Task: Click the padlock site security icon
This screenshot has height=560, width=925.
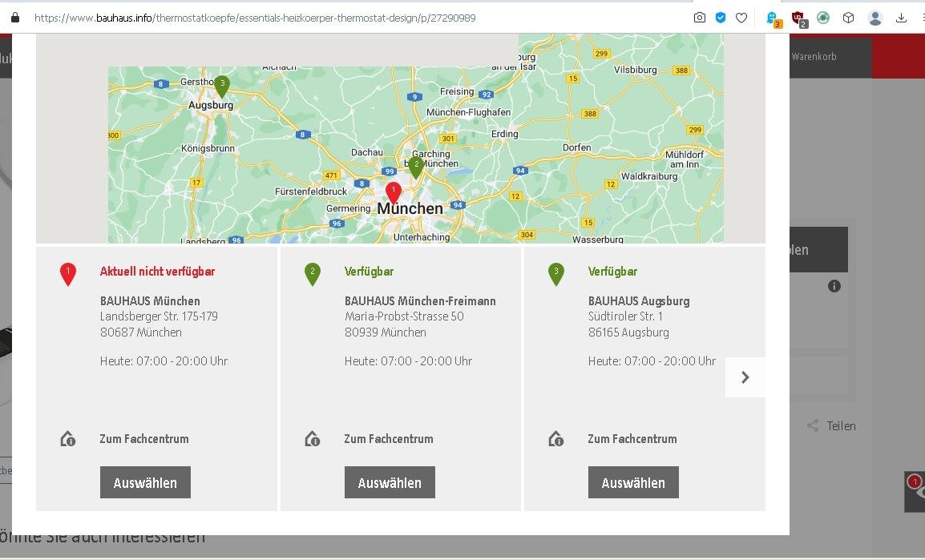Action: 15,18
